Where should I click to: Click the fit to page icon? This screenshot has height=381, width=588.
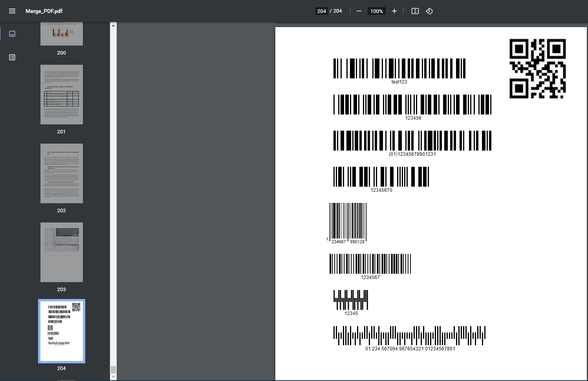coord(415,11)
